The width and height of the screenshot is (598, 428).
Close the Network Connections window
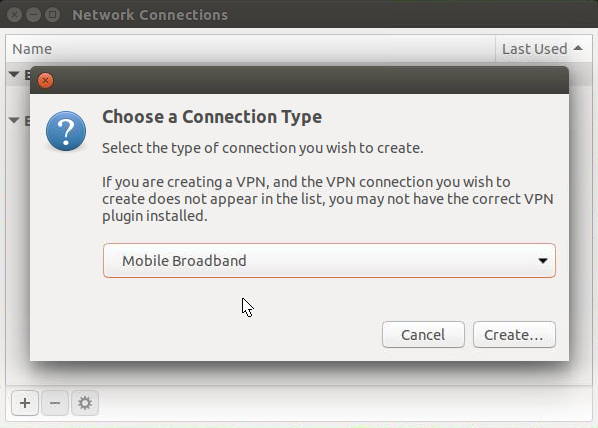[14, 14]
